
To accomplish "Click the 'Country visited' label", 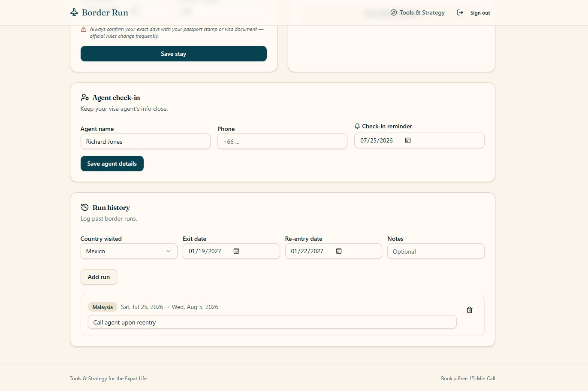I will 101,239.
